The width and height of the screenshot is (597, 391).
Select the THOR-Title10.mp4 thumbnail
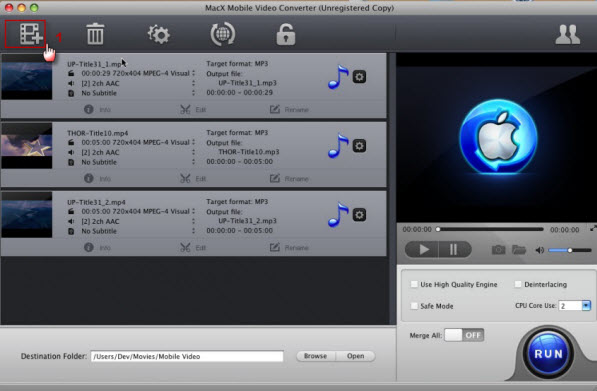27,146
